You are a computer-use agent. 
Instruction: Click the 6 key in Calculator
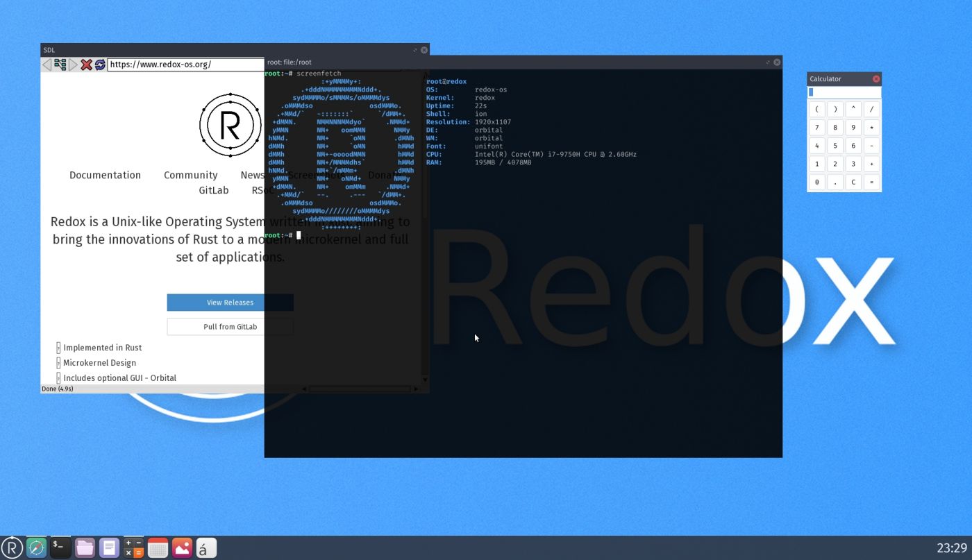click(853, 146)
